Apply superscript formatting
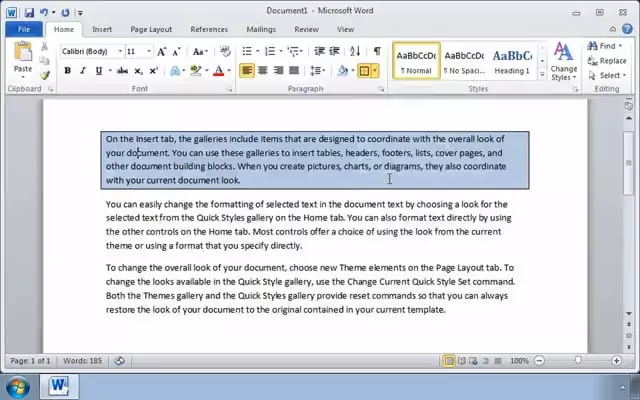 (x=153, y=71)
